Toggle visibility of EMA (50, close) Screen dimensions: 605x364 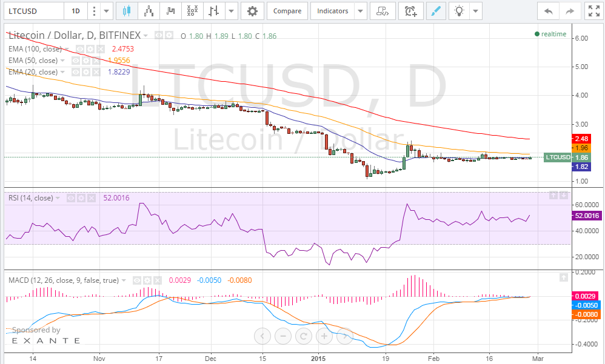tap(75, 61)
